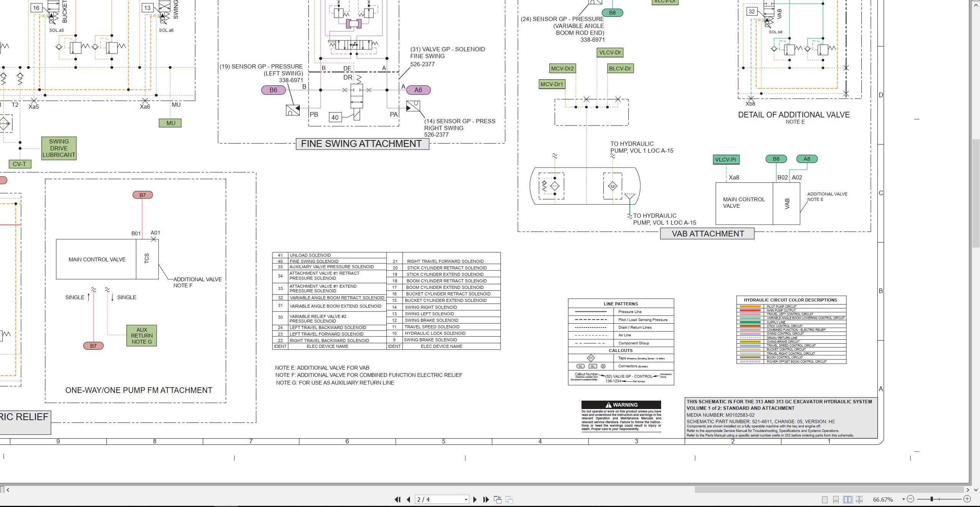
Task: Go to first page of the document
Action: (x=397, y=499)
